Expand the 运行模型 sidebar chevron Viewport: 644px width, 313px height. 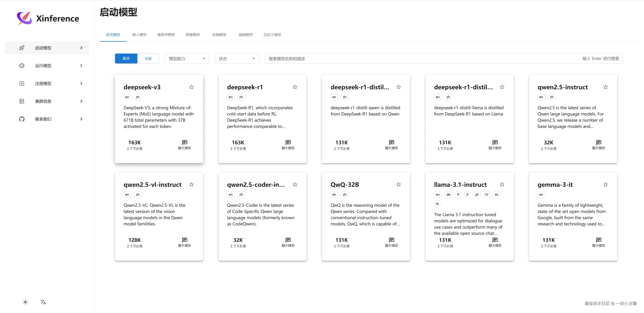pyautogui.click(x=81, y=66)
